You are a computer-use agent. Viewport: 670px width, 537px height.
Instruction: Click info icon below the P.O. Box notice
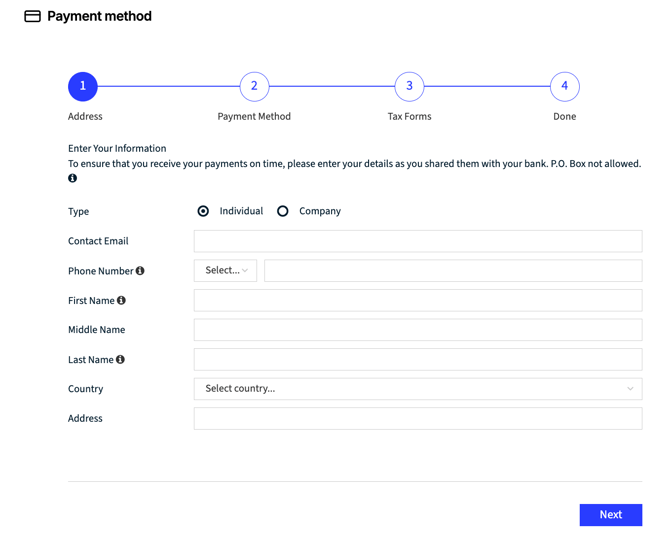72,178
